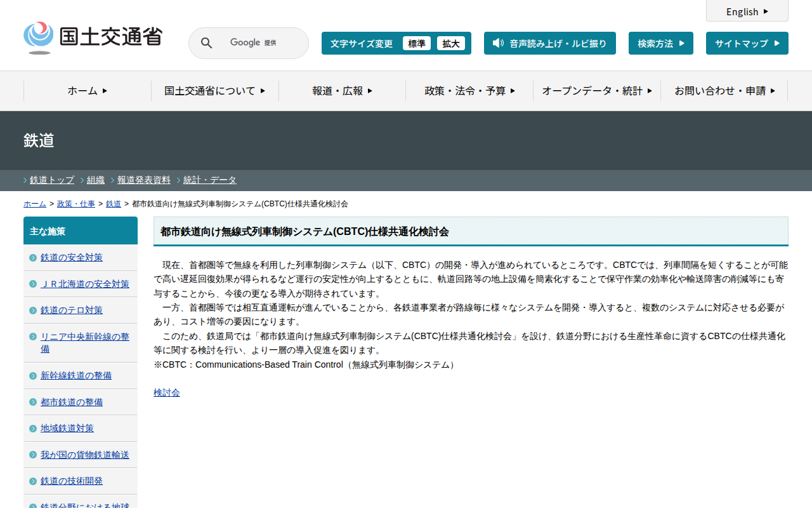The width and height of the screenshot is (812, 508).
Task: Open the 政策・仕事 breadcrumb link
Action: point(76,204)
